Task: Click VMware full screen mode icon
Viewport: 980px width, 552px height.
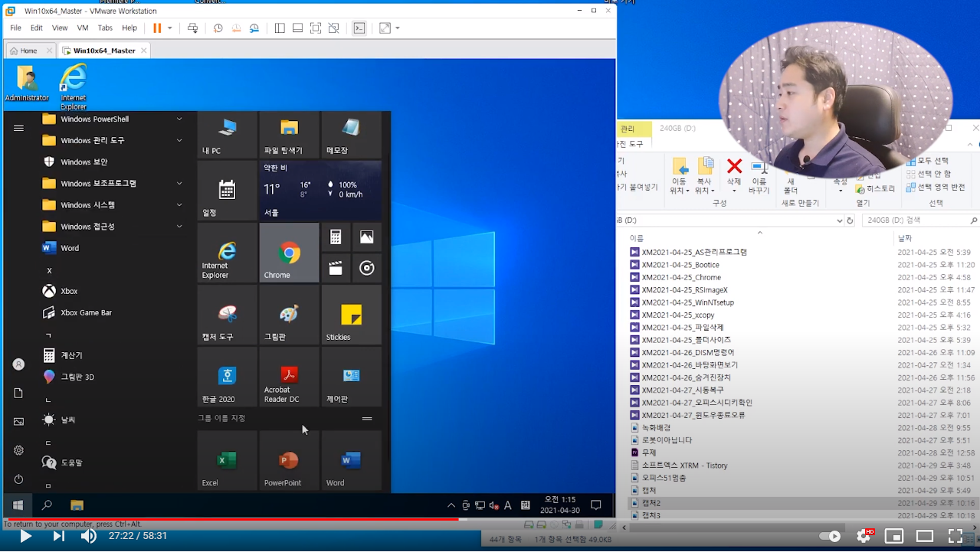Action: [316, 28]
